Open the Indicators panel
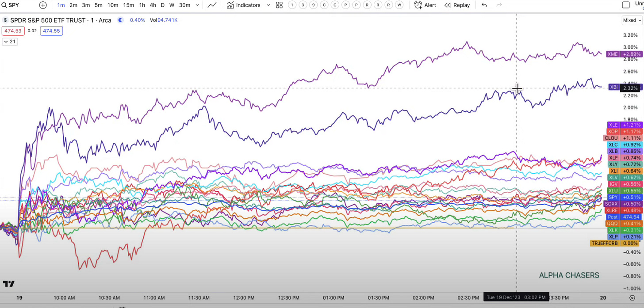This screenshot has height=308, width=644. tap(244, 5)
